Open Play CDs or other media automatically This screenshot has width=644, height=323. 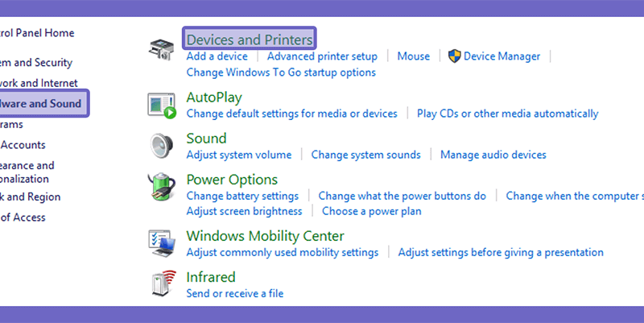click(x=507, y=114)
